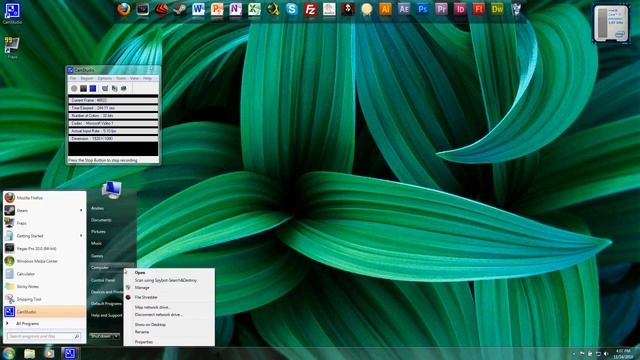The height and width of the screenshot is (360, 640).
Task: Click the Pause button in CamStudio toolbar
Action: (x=83, y=88)
